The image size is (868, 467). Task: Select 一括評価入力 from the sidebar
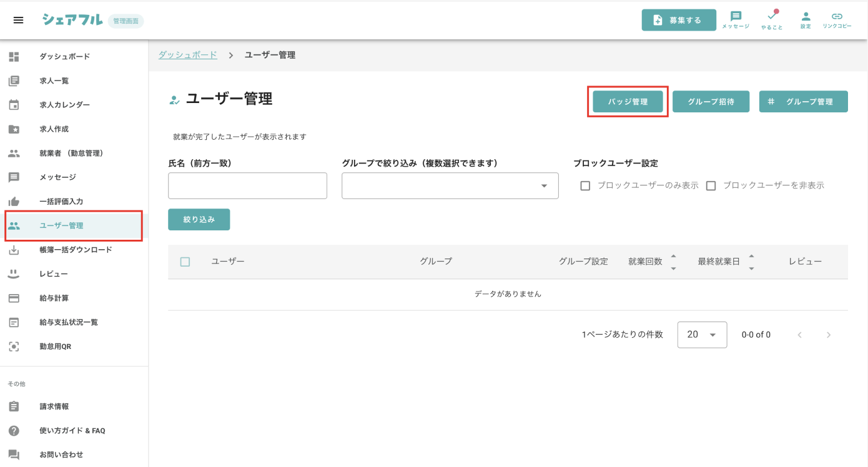tap(61, 202)
